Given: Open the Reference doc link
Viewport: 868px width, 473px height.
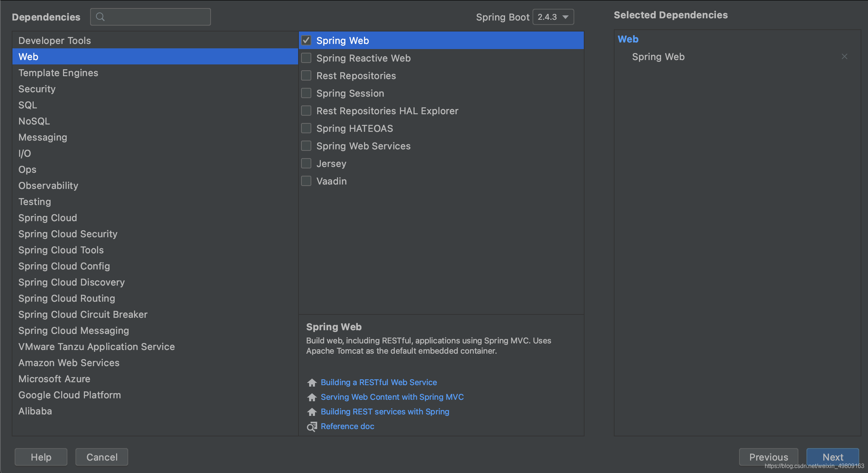Looking at the screenshot, I should pos(348,426).
